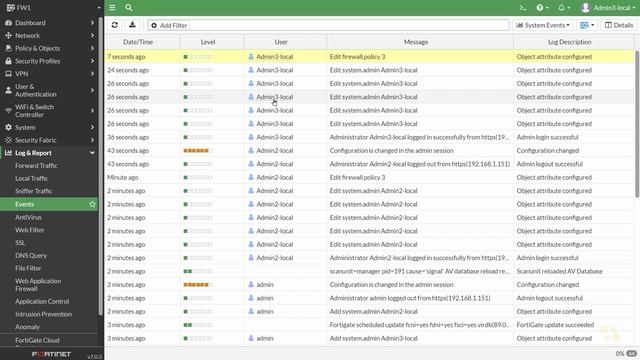640x360 pixels.
Task: Open the CLI console icon
Action: [x=523, y=8]
